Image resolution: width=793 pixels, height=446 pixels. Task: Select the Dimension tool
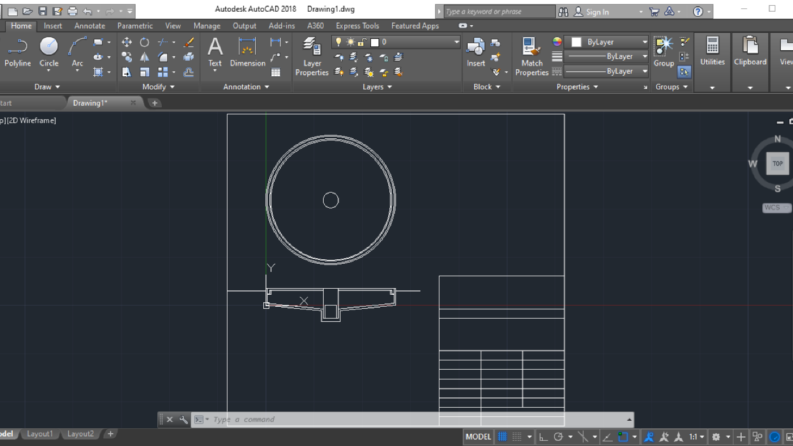point(247,52)
